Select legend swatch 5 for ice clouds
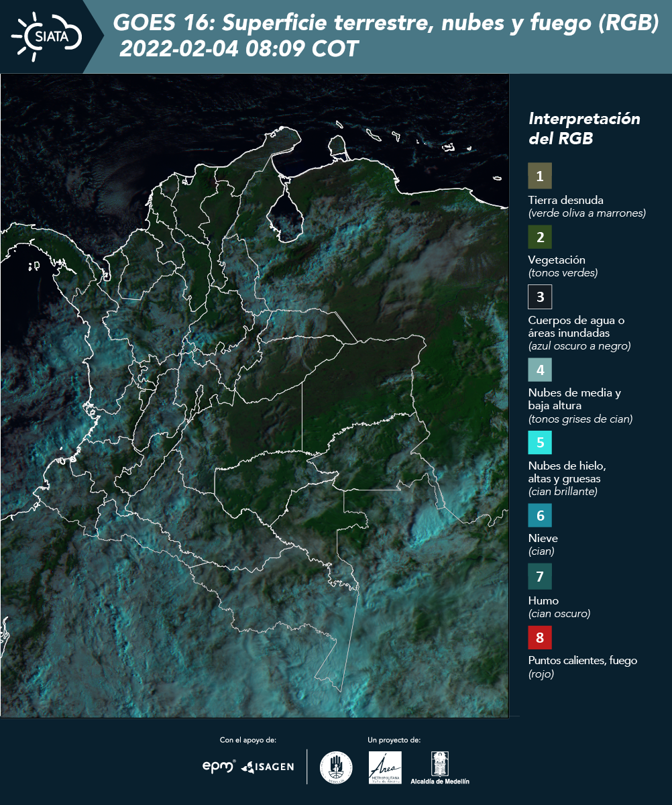 click(x=540, y=442)
